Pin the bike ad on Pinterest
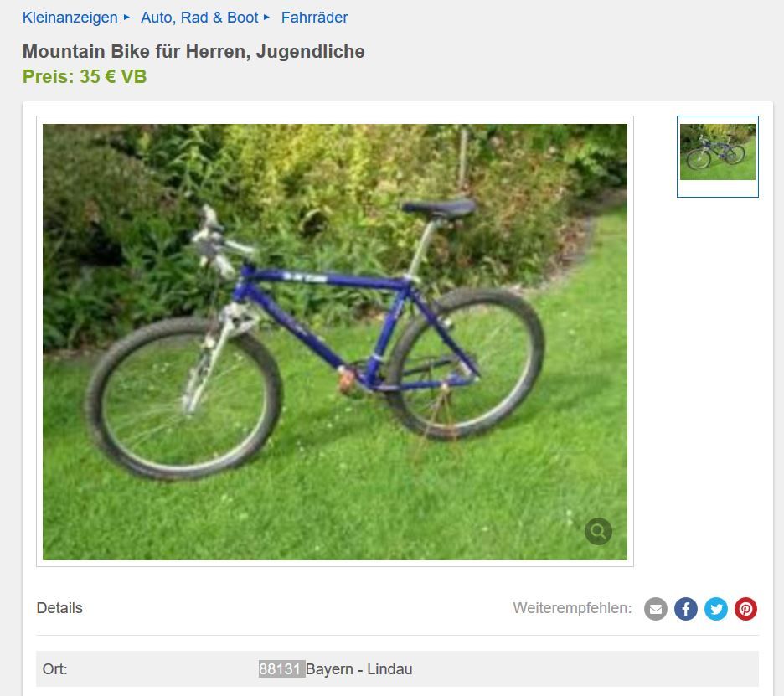784x696 pixels. 745,609
